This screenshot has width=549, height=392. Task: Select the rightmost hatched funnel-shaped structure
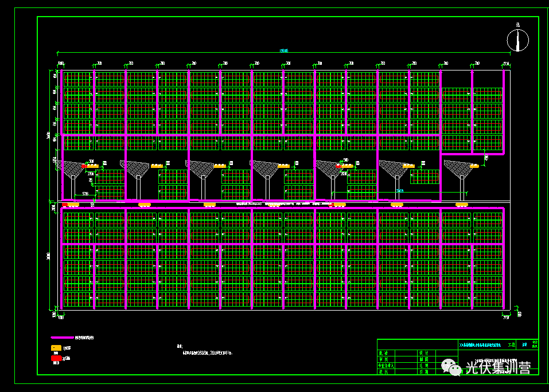point(460,168)
